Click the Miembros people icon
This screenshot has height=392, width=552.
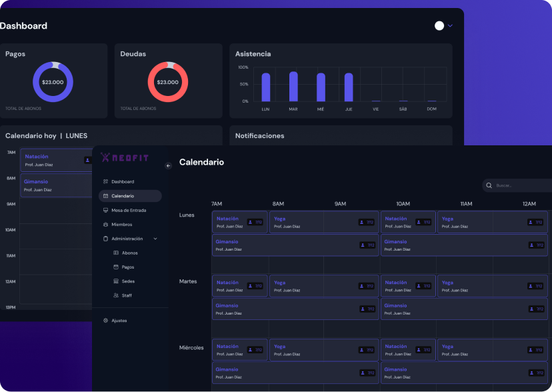[105, 225]
